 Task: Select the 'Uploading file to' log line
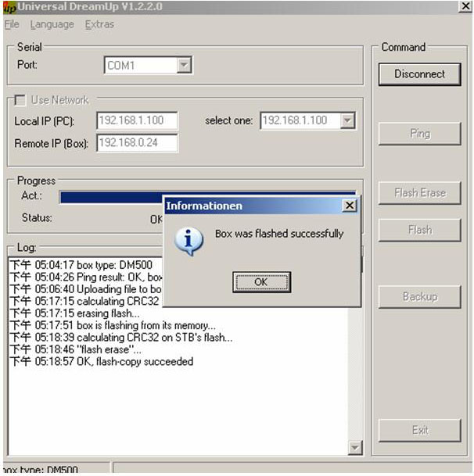click(86, 289)
